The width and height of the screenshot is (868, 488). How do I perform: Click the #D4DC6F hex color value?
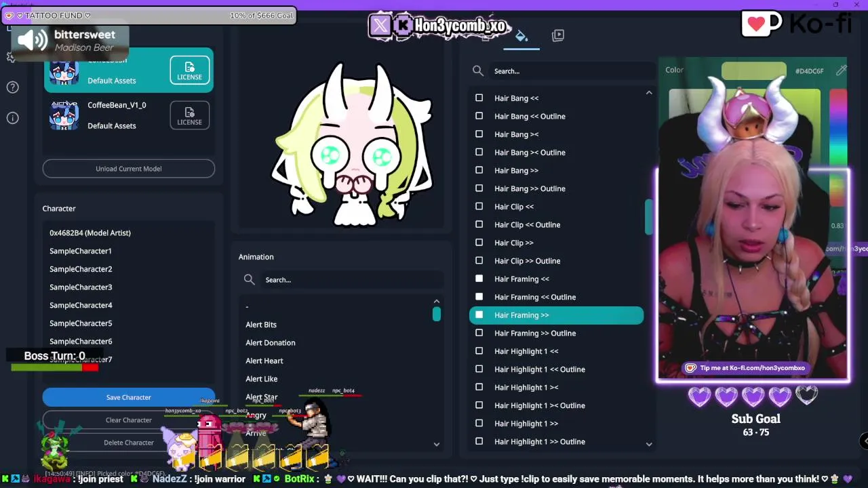(x=810, y=71)
